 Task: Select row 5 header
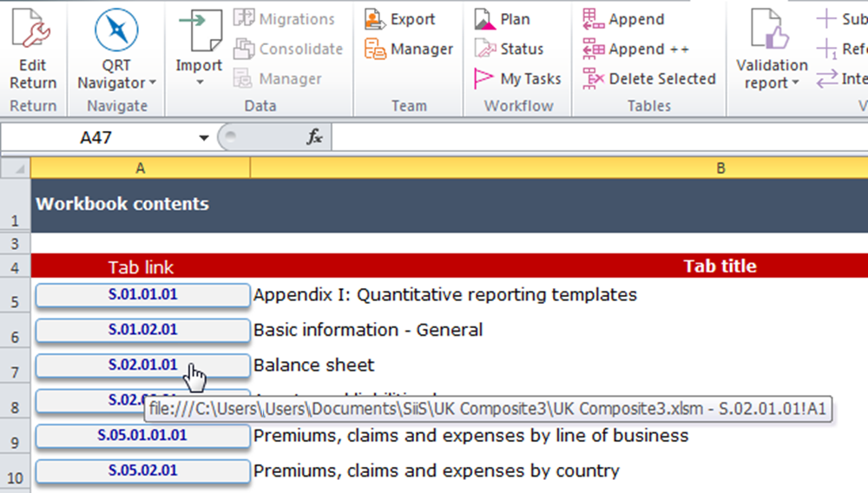point(15,296)
